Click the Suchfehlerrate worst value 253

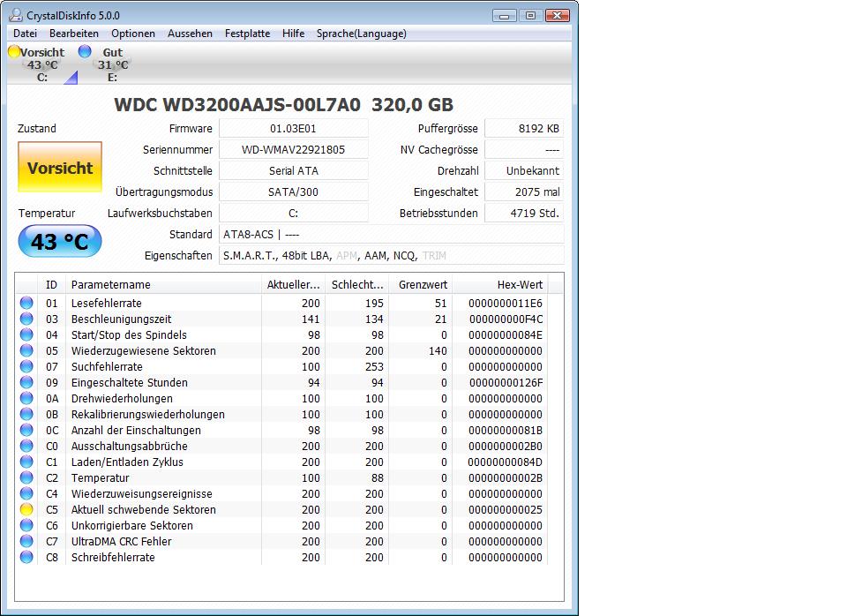[x=374, y=366]
